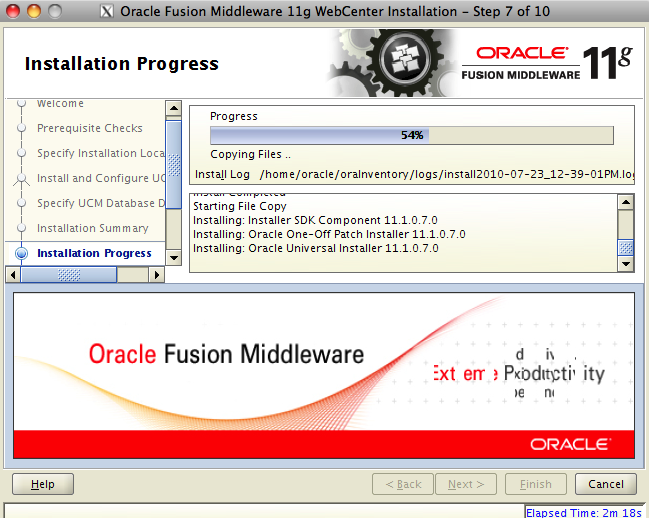This screenshot has width=649, height=518.
Task: Select the Specify Installation Location step
Action: pos(100,153)
